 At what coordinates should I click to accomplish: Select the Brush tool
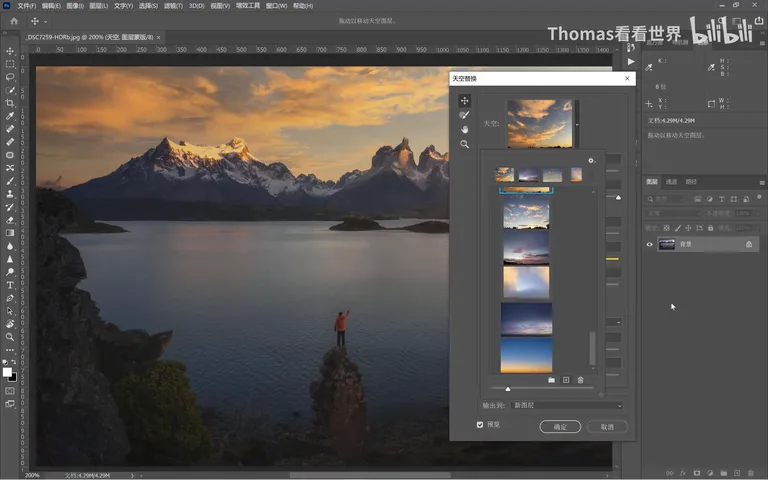[10, 181]
